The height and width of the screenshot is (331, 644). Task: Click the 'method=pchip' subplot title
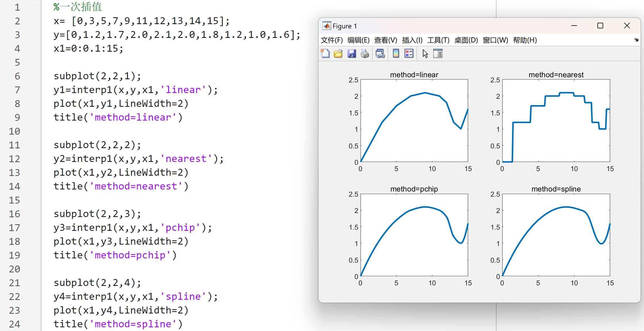[414, 189]
